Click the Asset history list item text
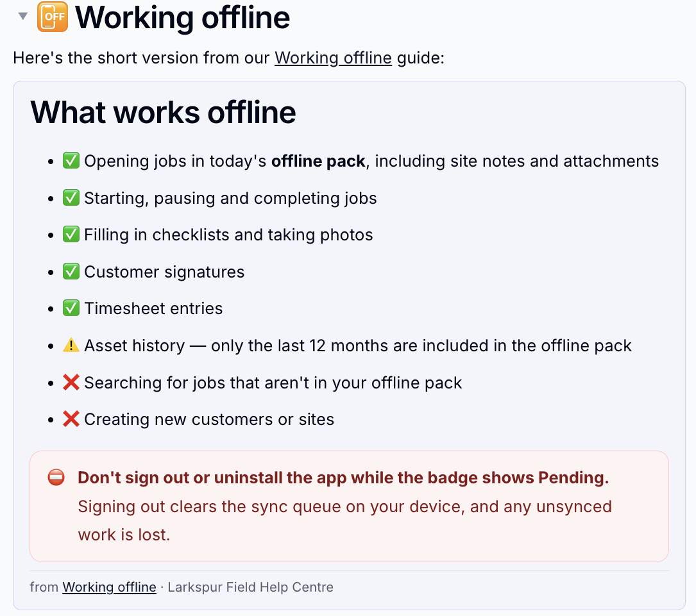The width and height of the screenshot is (696, 616). (358, 345)
